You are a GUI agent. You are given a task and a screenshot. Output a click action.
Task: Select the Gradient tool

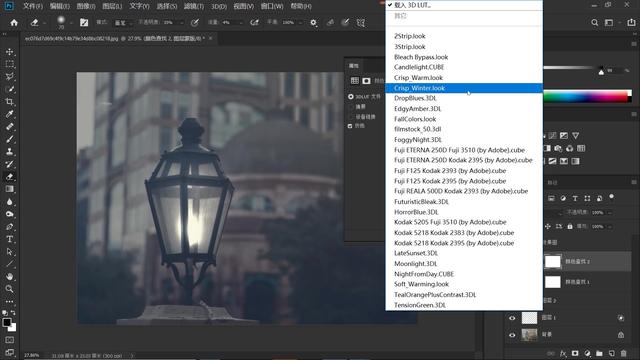point(9,189)
